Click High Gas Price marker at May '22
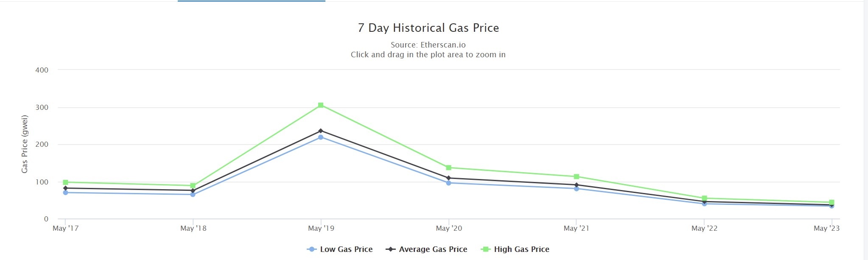This screenshot has height=260, width=868. pyautogui.click(x=704, y=198)
